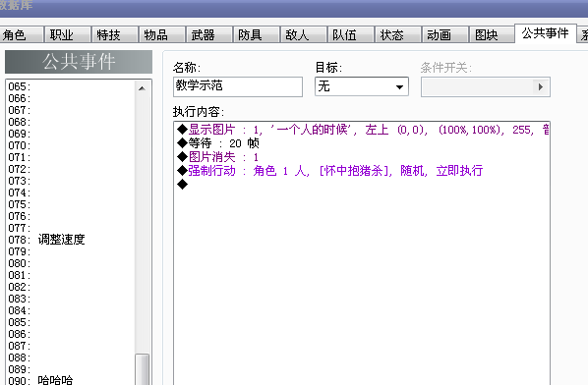Viewport: 588px width, 385px height.
Task: Select the 队伍 tab
Action: pyautogui.click(x=351, y=34)
